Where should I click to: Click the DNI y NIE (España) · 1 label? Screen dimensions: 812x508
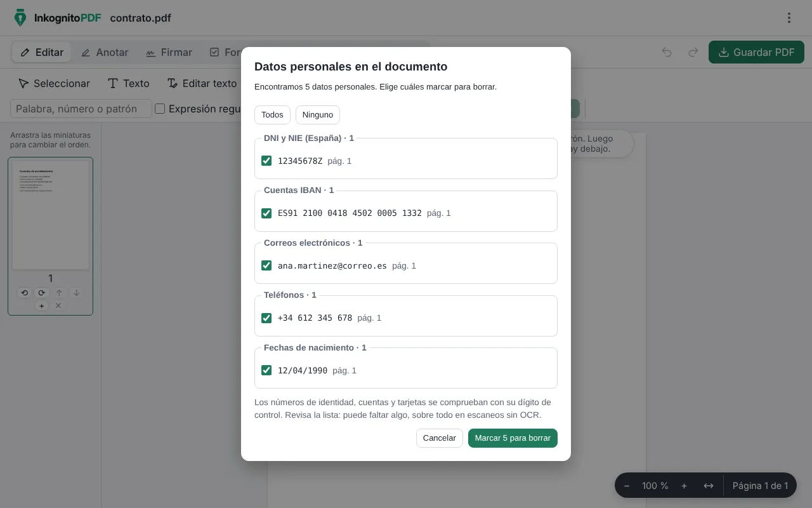309,138
